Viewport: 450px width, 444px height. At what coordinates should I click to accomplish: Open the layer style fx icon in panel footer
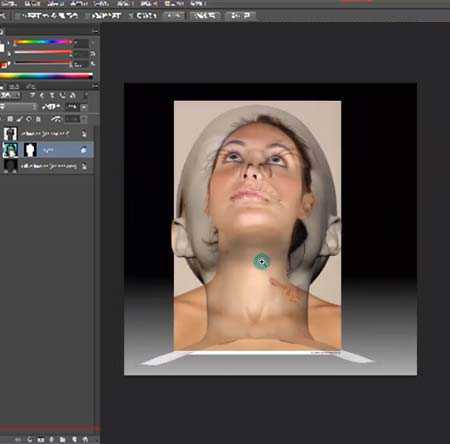30,440
